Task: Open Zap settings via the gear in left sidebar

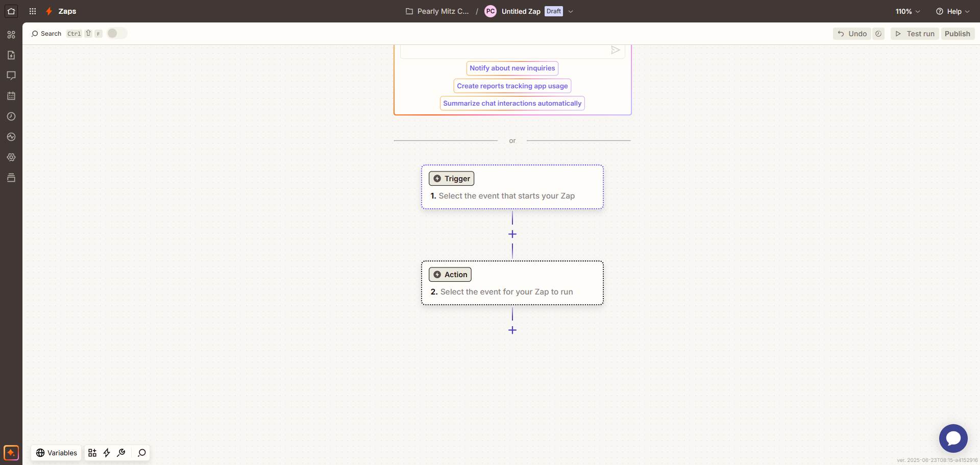Action: (x=11, y=157)
